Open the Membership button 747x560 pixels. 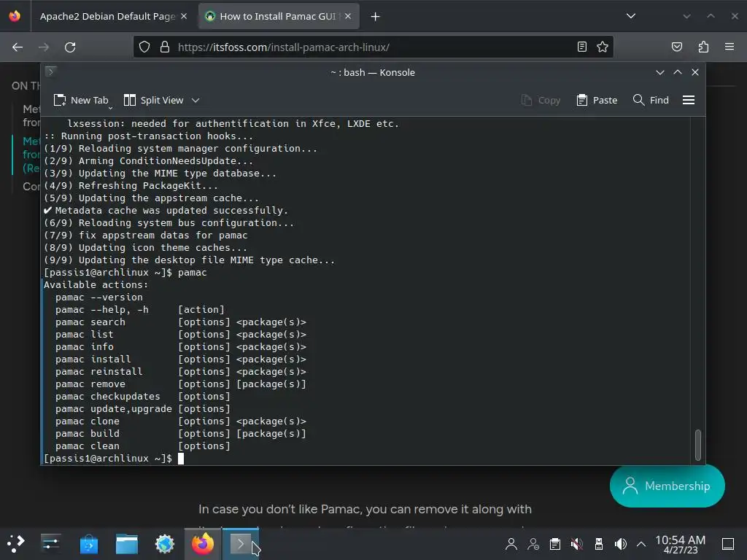click(667, 486)
